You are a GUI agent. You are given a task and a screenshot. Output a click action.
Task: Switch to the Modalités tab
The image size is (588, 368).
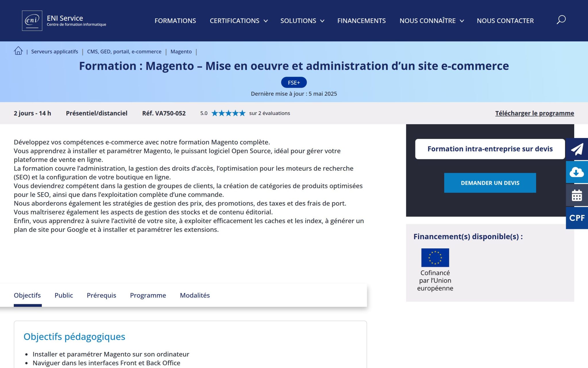pyautogui.click(x=195, y=295)
